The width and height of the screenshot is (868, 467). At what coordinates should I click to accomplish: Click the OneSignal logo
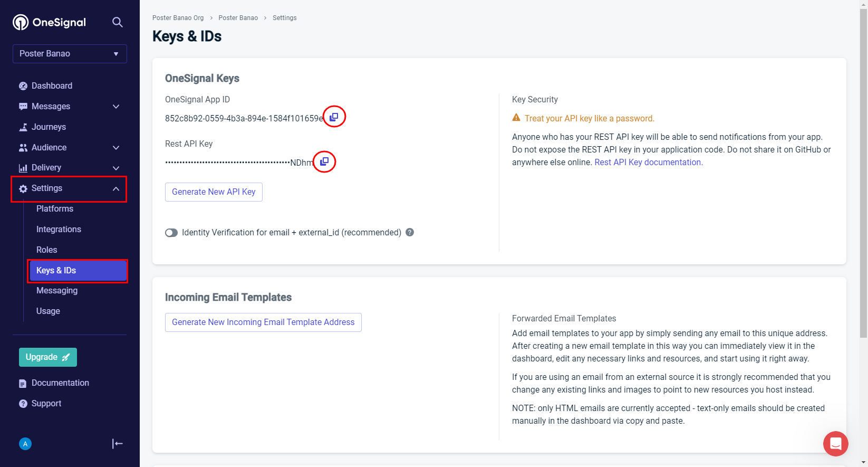tap(49, 22)
